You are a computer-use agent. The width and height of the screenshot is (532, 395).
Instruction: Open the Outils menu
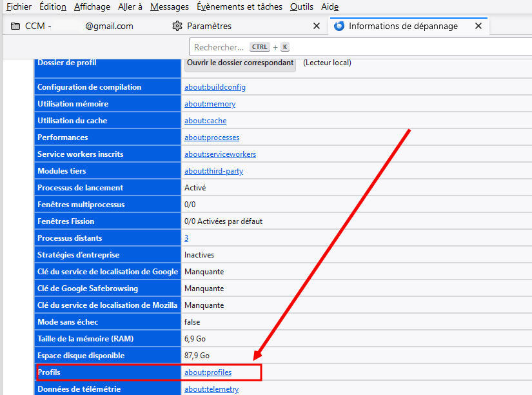[302, 7]
